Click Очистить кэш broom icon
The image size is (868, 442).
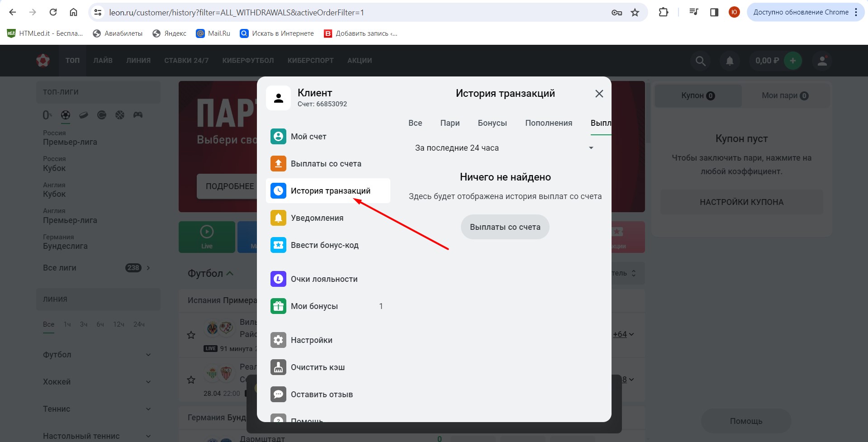278,367
